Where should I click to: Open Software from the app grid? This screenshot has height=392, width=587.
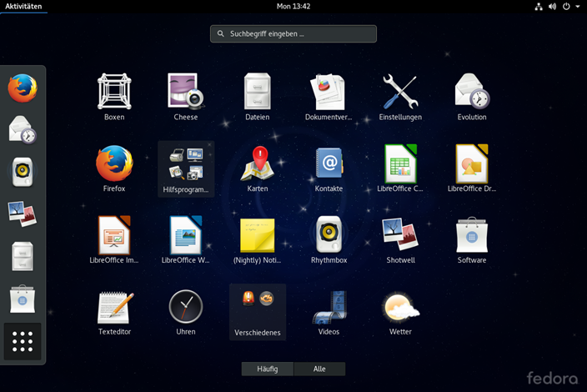(472, 240)
